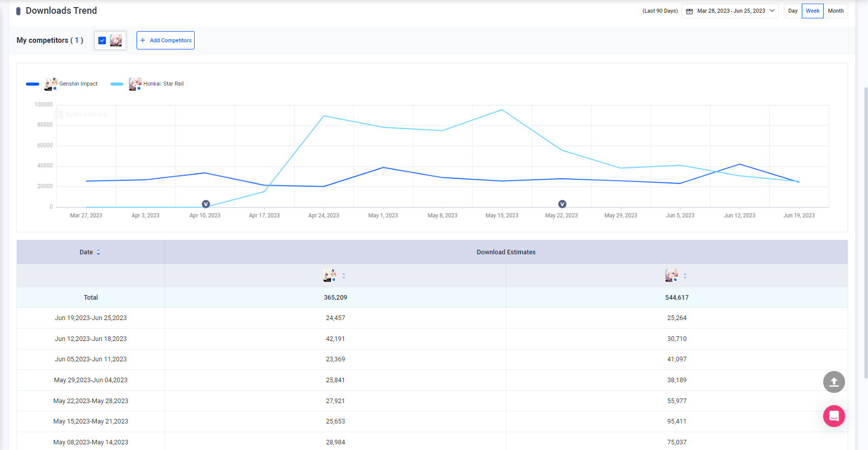Click row May 15,2023-May 21,2023
Viewport: 868px width, 450px height.
tap(432, 421)
